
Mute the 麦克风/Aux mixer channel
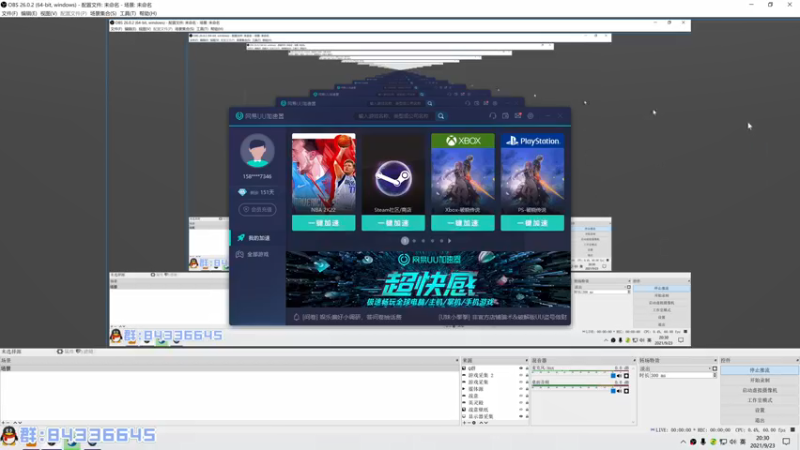click(x=619, y=376)
